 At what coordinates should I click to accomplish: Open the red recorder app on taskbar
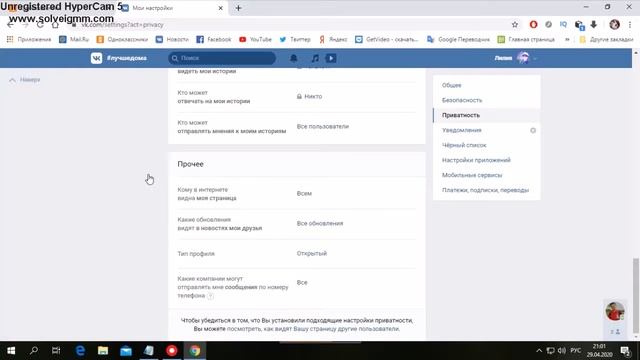point(172,351)
